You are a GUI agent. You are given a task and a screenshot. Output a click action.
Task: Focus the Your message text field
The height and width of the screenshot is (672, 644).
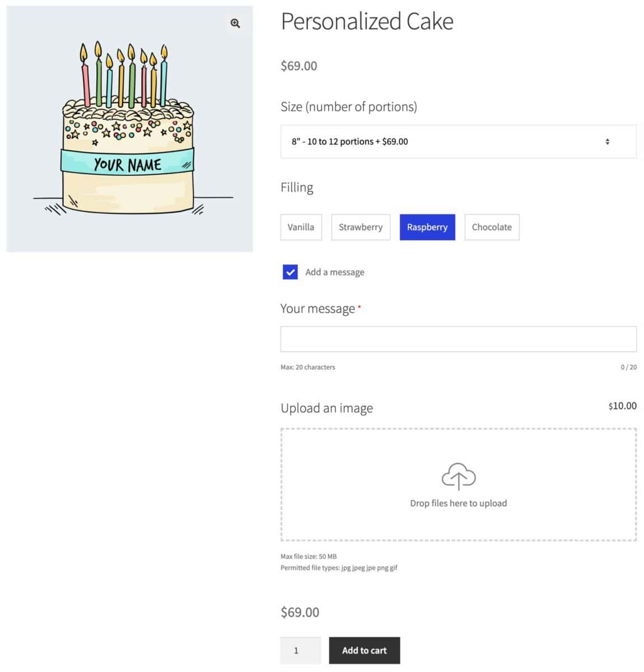[458, 339]
